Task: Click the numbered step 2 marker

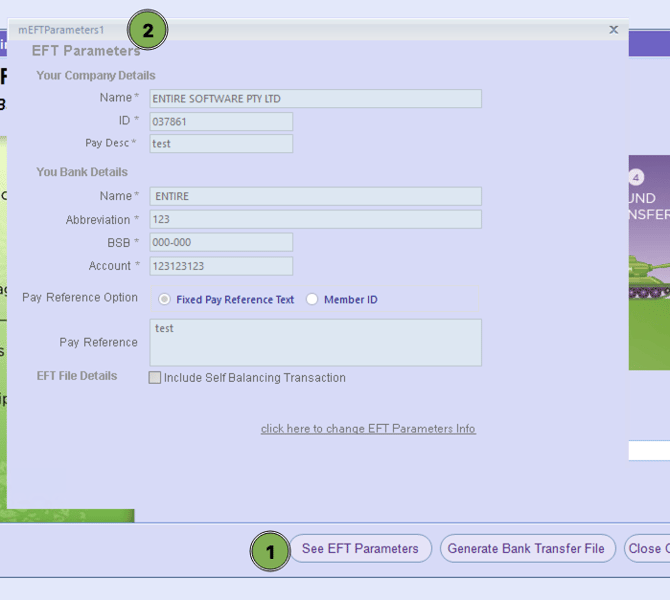Action: pyautogui.click(x=148, y=31)
